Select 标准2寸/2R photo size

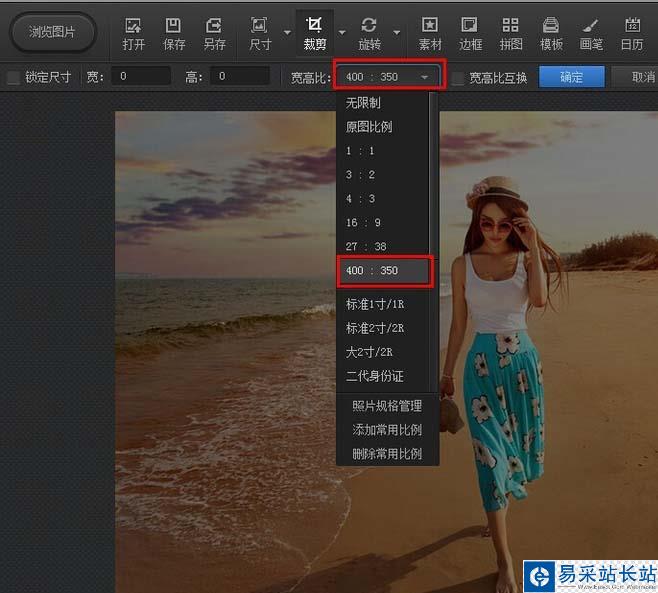[x=383, y=328]
